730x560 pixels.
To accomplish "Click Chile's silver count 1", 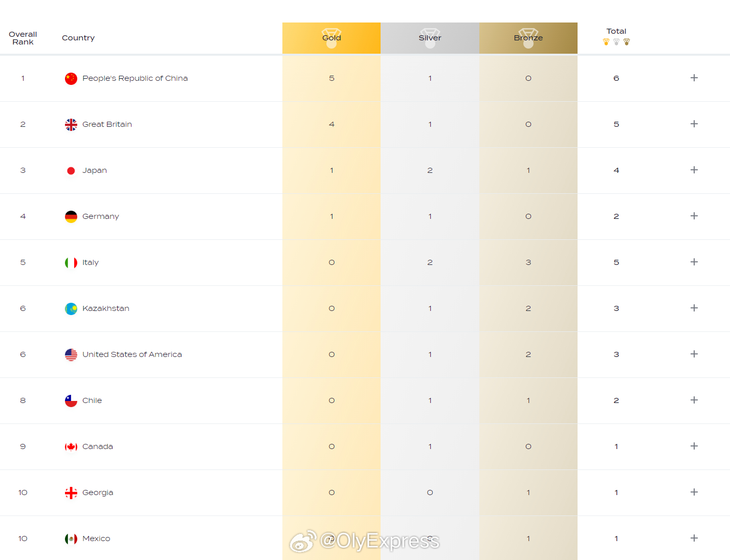I will [x=430, y=400].
